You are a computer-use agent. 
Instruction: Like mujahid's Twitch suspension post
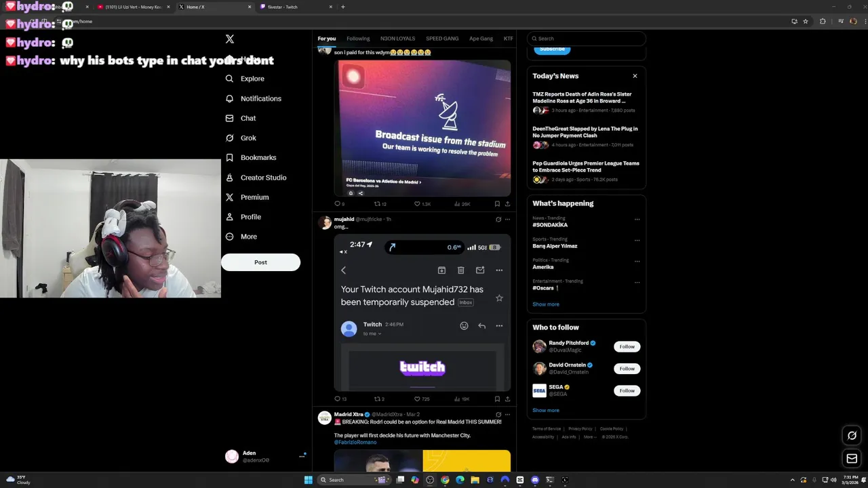pos(422,399)
